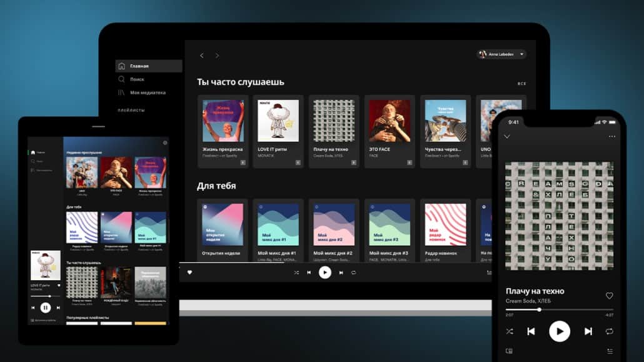Screen dimensions: 644x362
Task: Toggle the shuffle icon on the phone player
Action: [x=509, y=331]
